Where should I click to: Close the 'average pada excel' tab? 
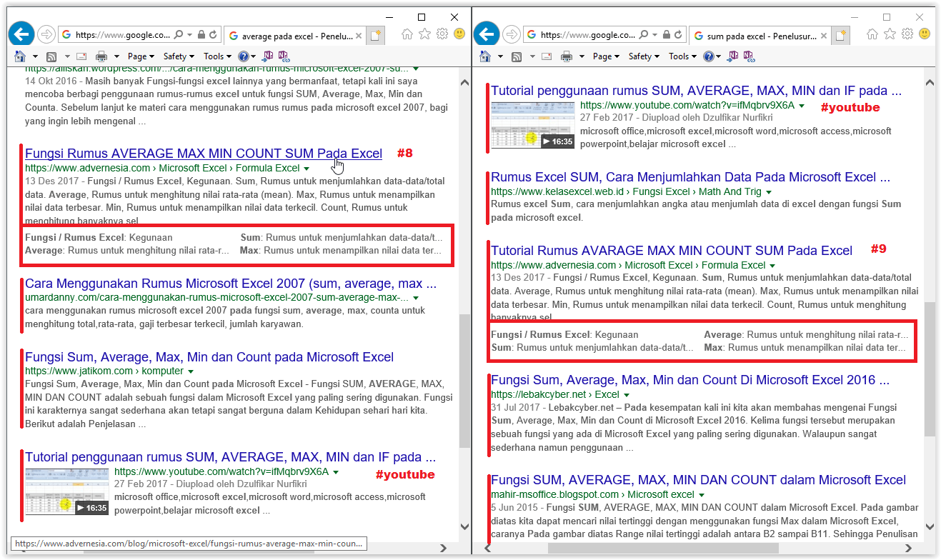tap(359, 36)
